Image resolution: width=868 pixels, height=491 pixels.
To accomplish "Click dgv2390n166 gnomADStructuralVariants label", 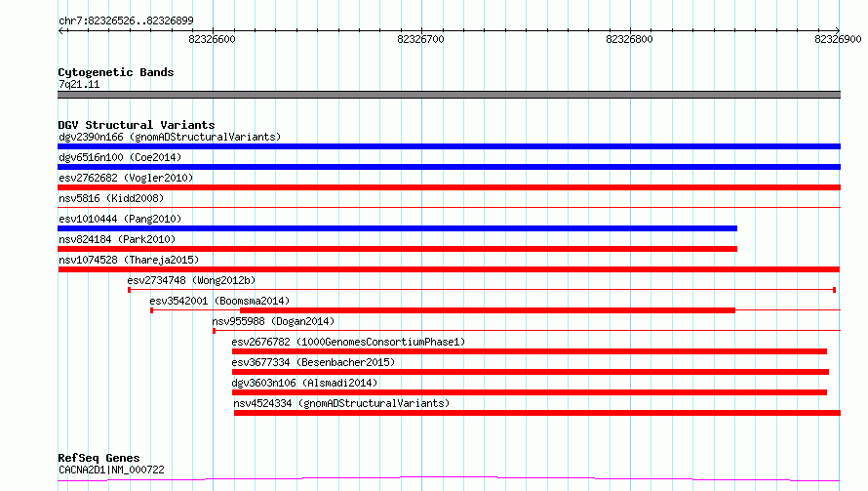I will tap(170, 137).
